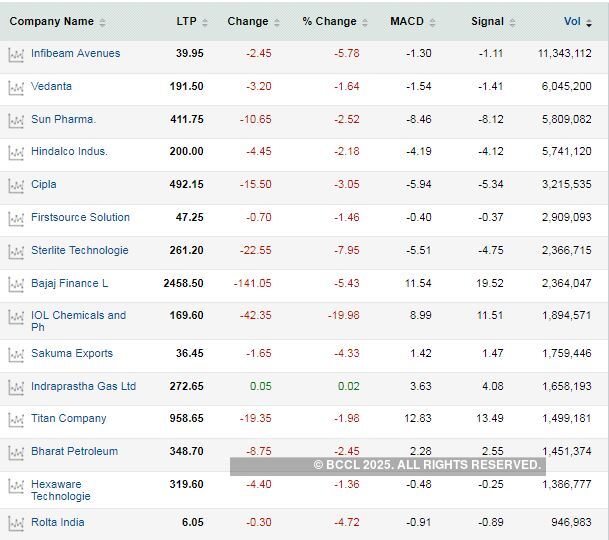The width and height of the screenshot is (609, 540).
Task: Sort by MACD column arrows
Action: pos(432,23)
